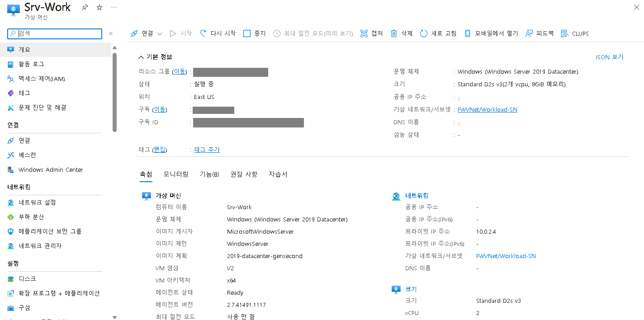Click the 2019-datacenter-gensecond value
Viewport: 644px width, 320px height.
[265, 256]
